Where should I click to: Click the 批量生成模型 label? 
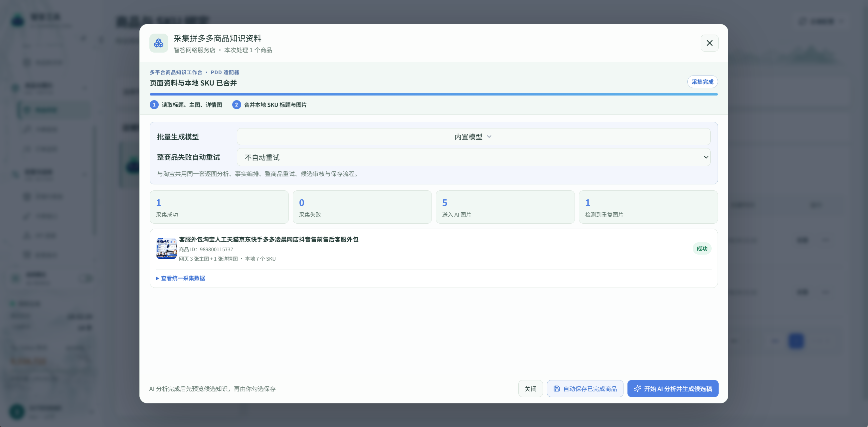[x=178, y=137]
